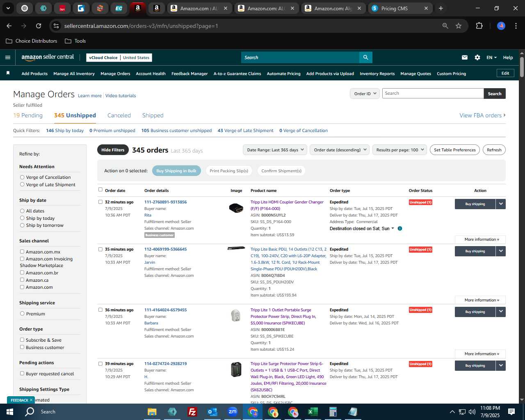Open the tab search dropdown arrow
Image resolution: width=525 pixels, height=420 pixels.
pos(8,8)
